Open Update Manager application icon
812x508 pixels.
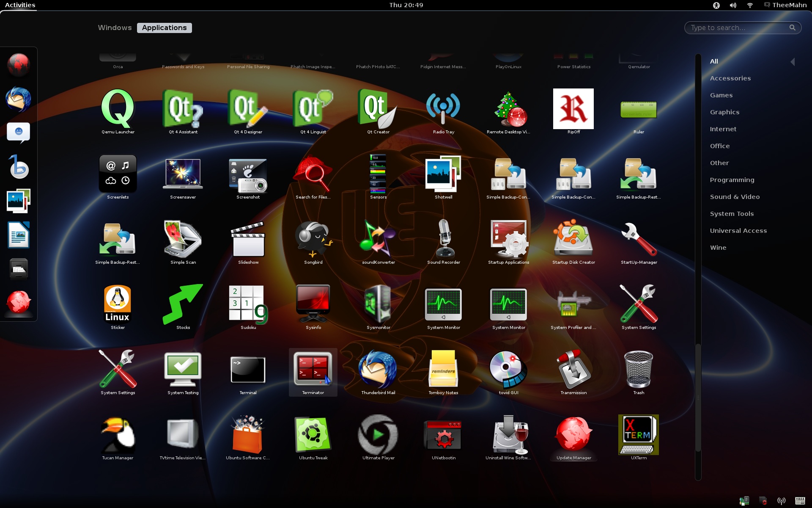(573, 435)
